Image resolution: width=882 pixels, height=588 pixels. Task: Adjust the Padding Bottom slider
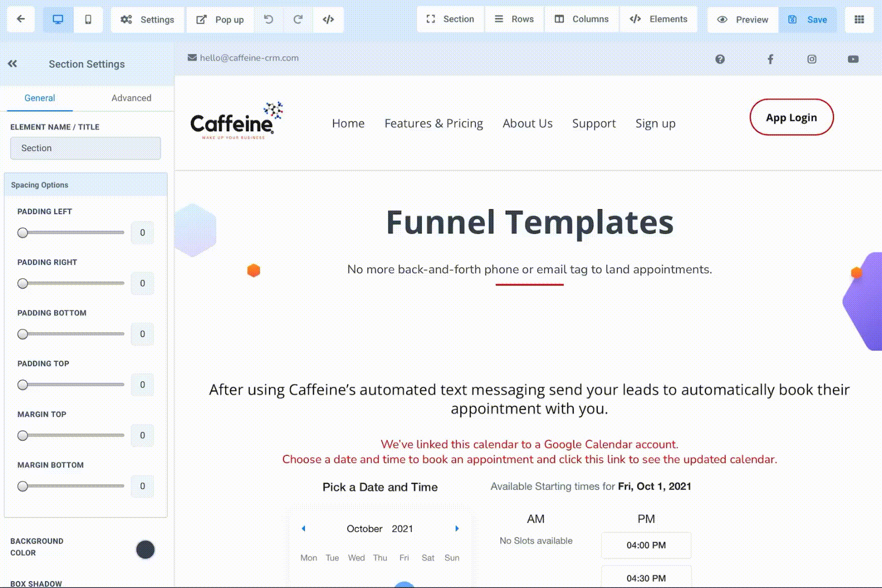coord(71,334)
